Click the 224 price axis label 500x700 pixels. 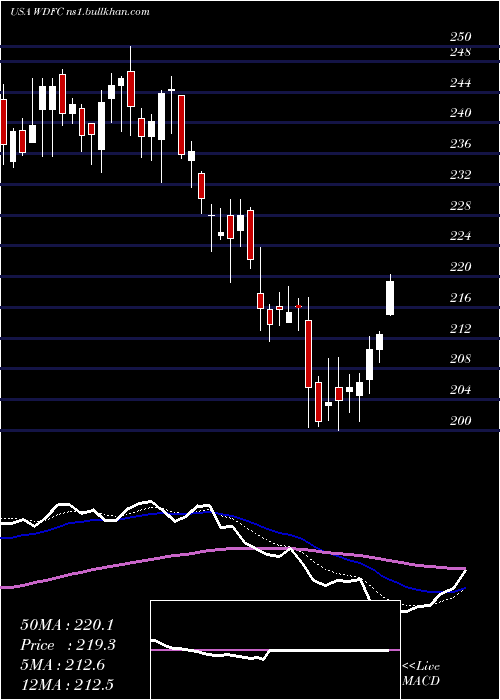pos(460,236)
